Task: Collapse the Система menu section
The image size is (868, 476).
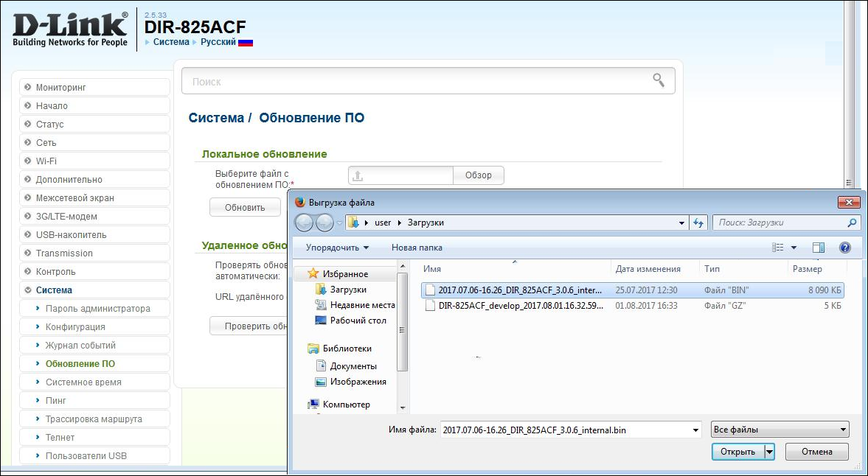Action: pos(54,290)
